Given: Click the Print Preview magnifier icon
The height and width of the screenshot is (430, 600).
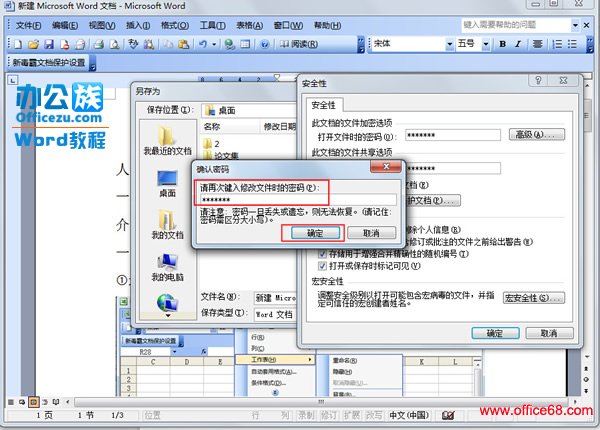Looking at the screenshot, I should [x=114, y=44].
